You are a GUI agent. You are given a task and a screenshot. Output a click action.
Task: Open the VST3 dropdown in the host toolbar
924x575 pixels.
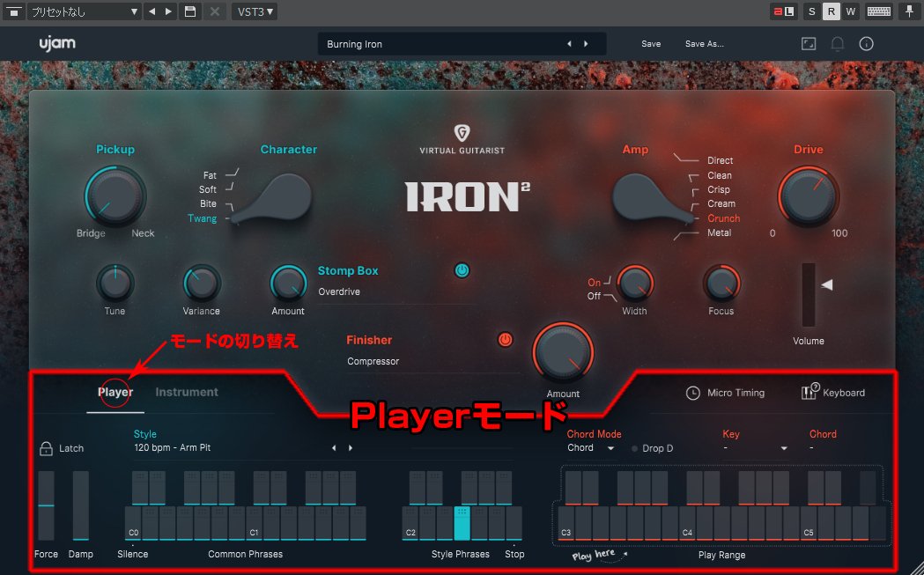click(x=254, y=11)
